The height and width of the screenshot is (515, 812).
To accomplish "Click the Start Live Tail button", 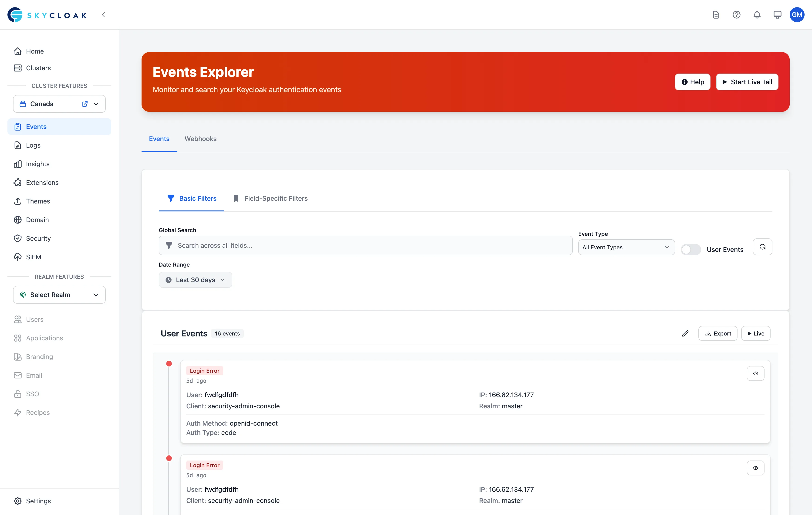I will coord(747,82).
